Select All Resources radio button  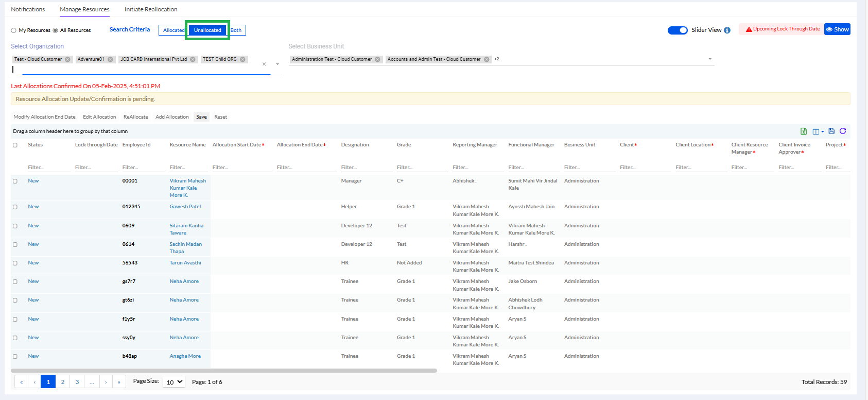click(x=55, y=30)
